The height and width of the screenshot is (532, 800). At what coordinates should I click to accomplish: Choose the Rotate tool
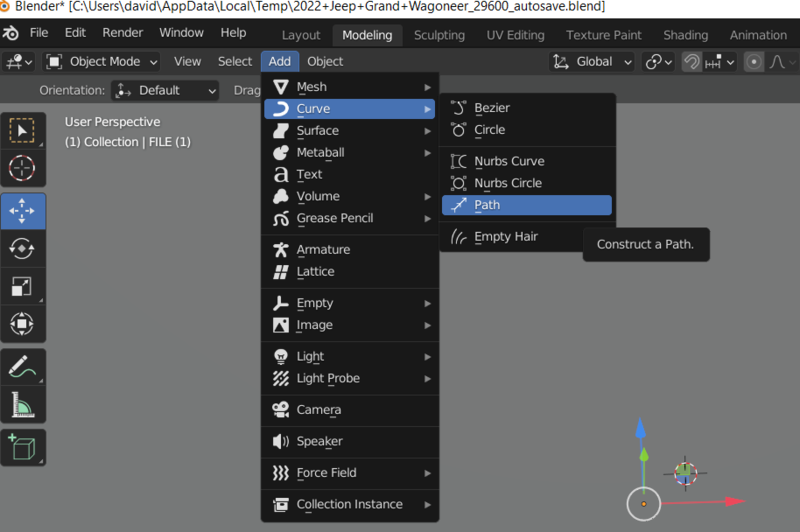pos(22,249)
